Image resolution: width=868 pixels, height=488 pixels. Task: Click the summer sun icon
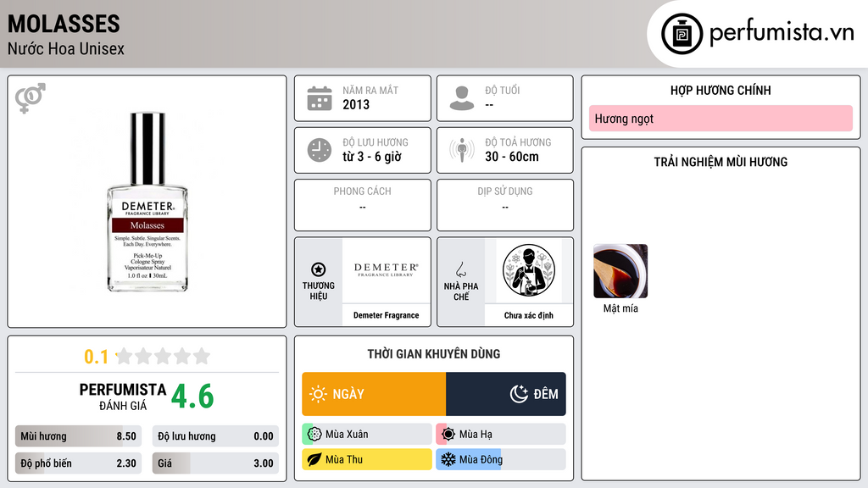tap(448, 435)
